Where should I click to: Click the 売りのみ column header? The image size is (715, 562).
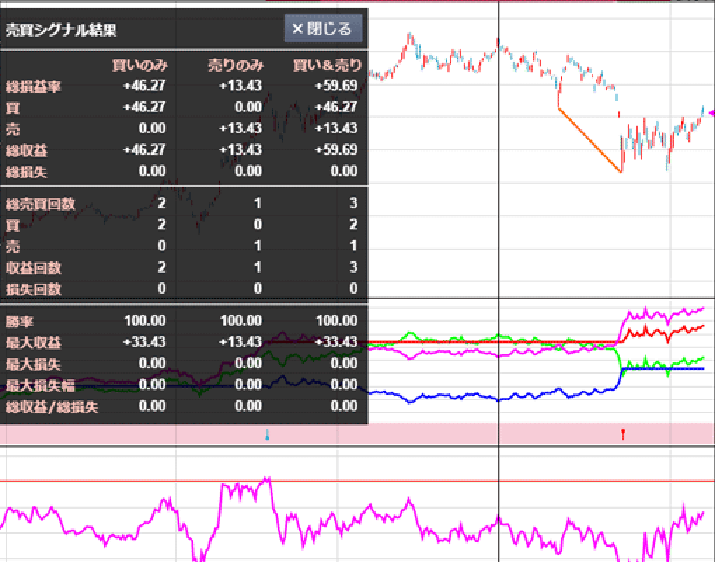[x=234, y=65]
